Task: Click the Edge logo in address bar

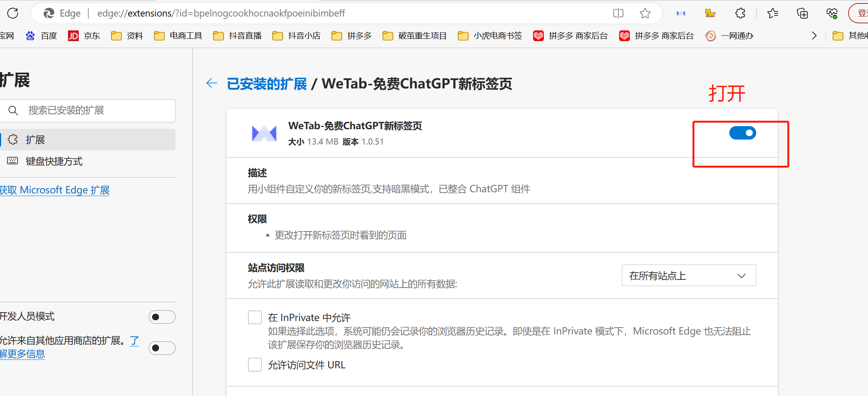Action: pos(49,13)
